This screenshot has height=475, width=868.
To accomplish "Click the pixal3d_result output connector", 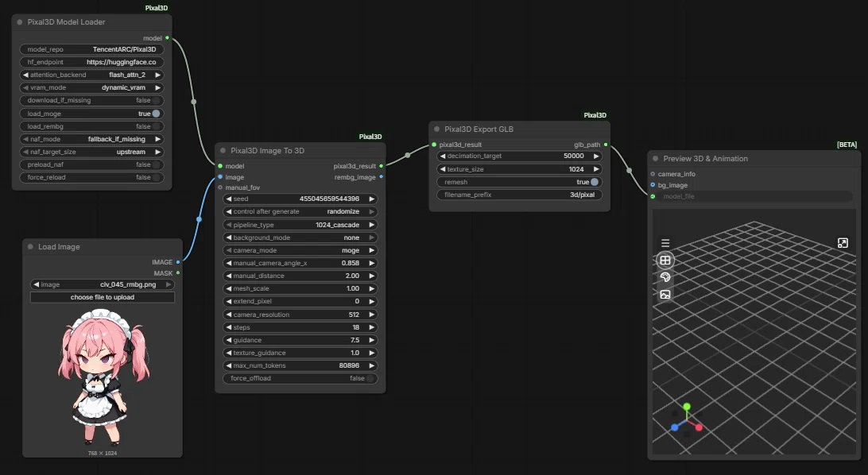I will coord(381,166).
